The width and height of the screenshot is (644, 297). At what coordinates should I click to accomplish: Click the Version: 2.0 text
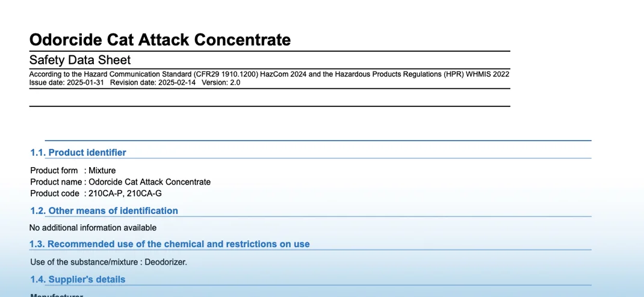[x=221, y=83]
